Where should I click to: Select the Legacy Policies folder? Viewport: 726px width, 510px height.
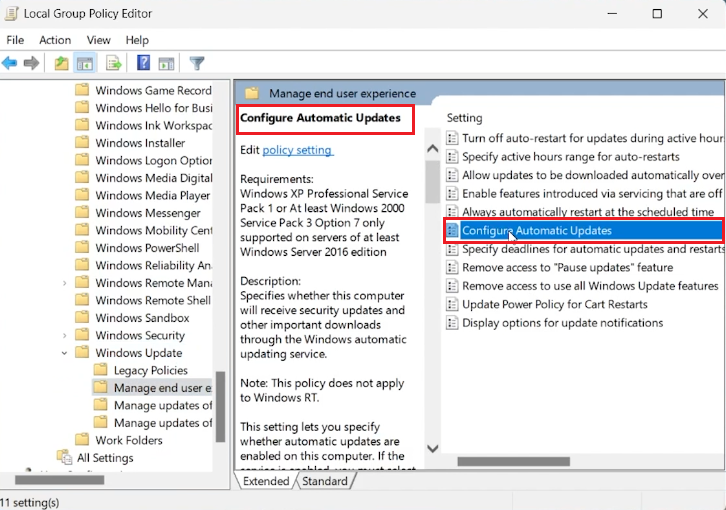point(150,370)
